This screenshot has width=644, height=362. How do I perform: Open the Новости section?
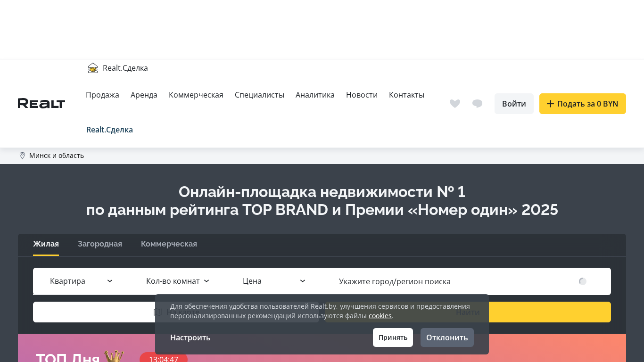(362, 95)
